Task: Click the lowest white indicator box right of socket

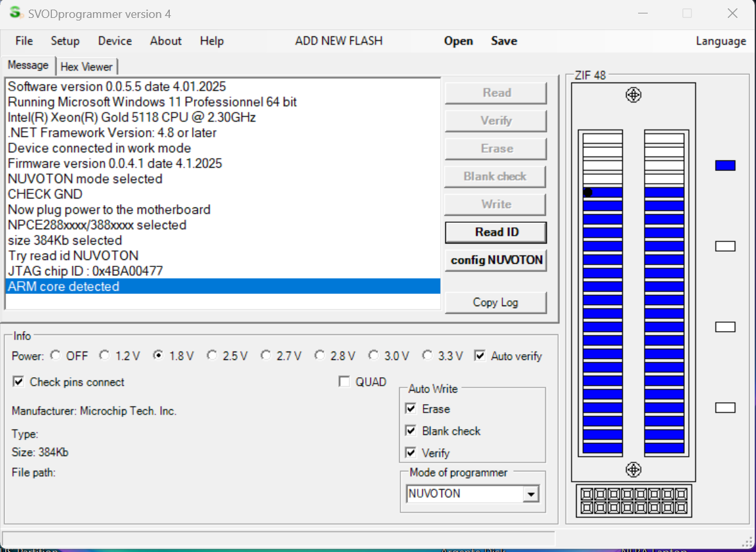Action: tap(725, 408)
